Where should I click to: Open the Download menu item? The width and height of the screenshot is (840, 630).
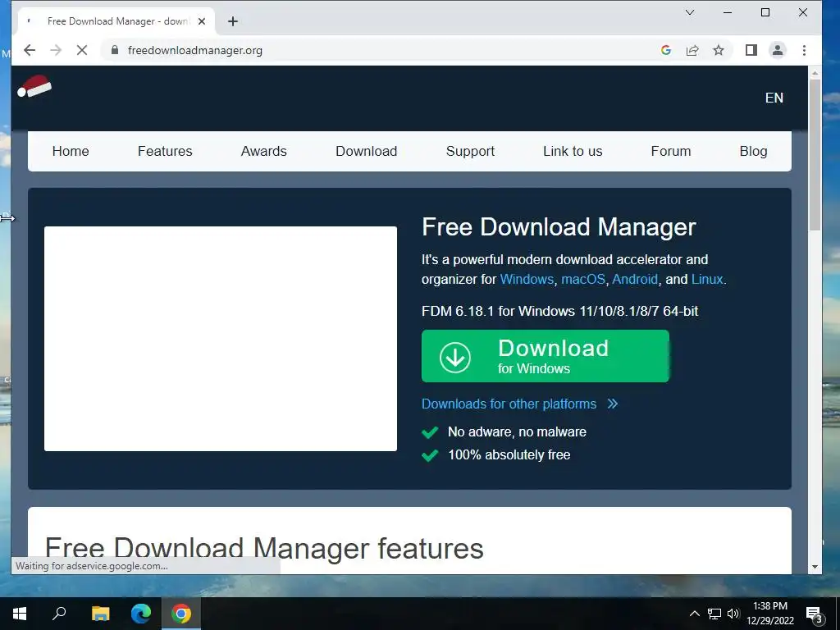pos(367,151)
